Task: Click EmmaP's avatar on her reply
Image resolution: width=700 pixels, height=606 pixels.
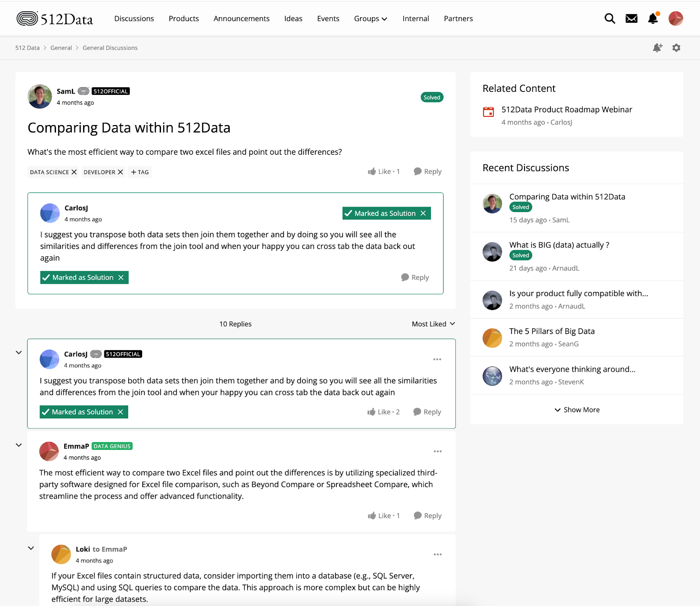Action: 49,451
